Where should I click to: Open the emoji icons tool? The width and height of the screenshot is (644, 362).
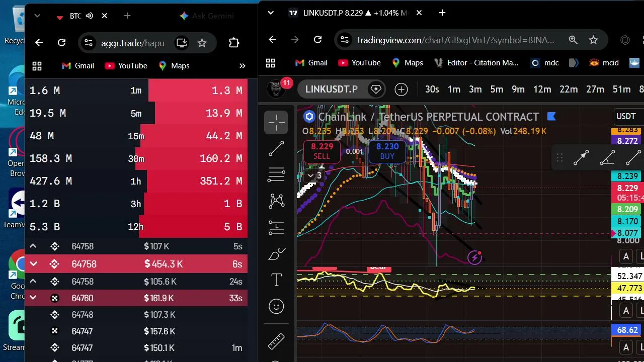click(276, 306)
